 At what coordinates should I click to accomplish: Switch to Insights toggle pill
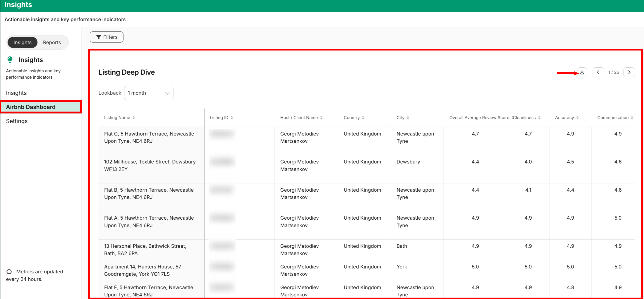click(x=22, y=43)
